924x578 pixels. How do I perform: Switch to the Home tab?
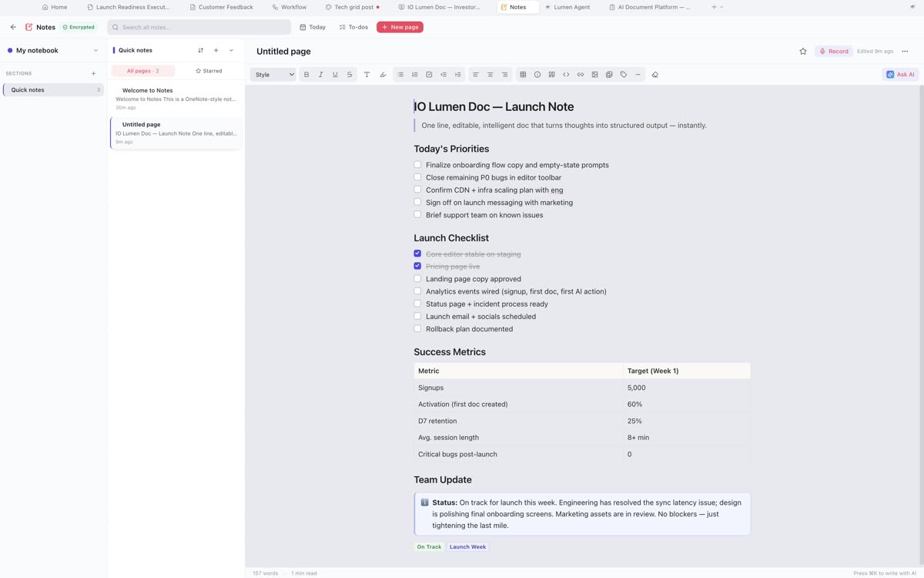pyautogui.click(x=55, y=7)
